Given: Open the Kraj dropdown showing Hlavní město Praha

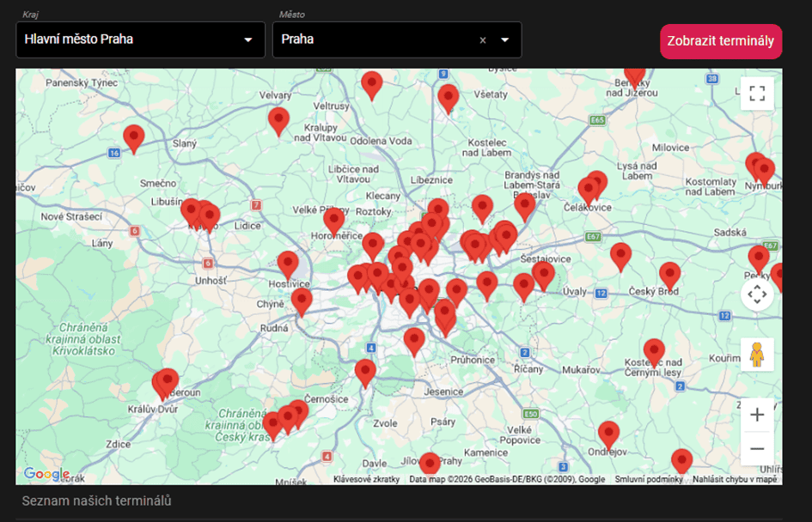Looking at the screenshot, I should (140, 39).
